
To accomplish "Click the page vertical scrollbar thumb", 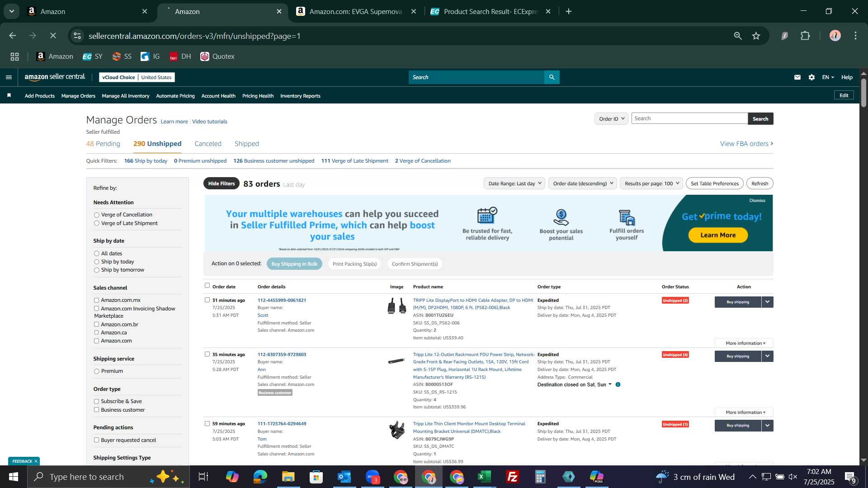I will [x=863, y=93].
